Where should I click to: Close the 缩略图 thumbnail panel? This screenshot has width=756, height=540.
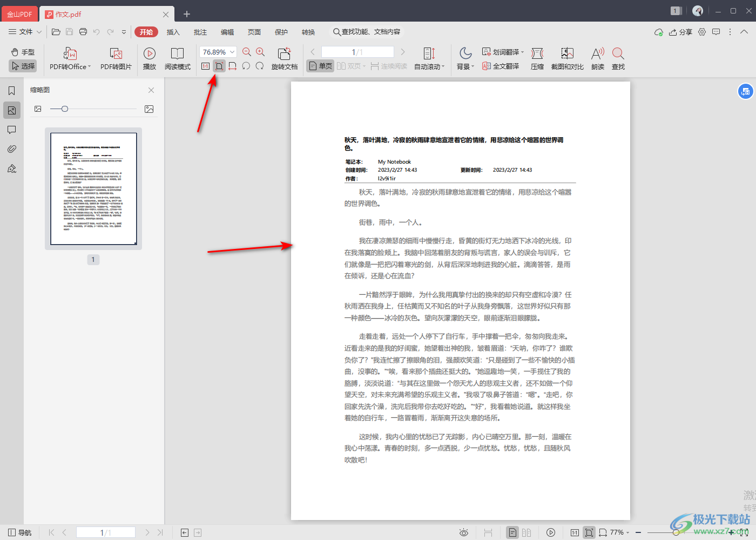click(x=151, y=90)
